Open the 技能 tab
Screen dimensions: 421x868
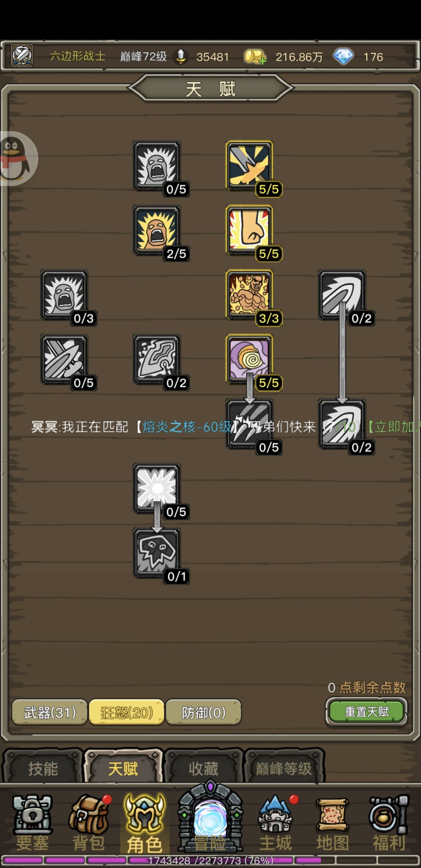click(x=43, y=769)
